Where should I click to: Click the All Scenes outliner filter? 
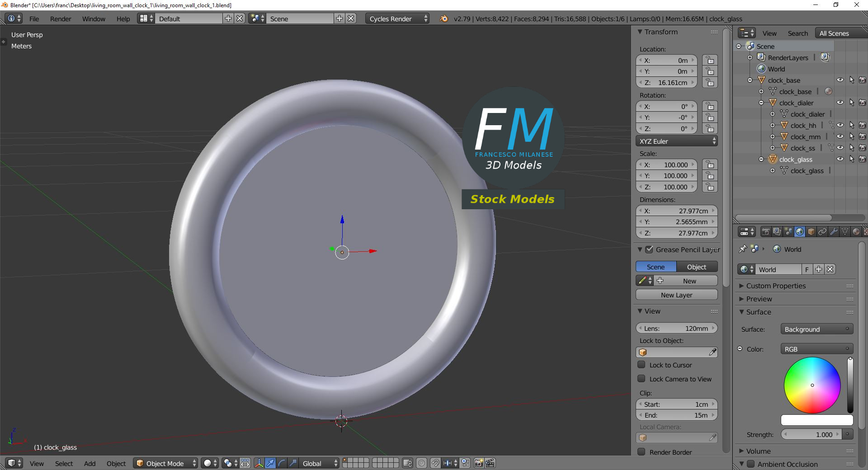pyautogui.click(x=840, y=33)
